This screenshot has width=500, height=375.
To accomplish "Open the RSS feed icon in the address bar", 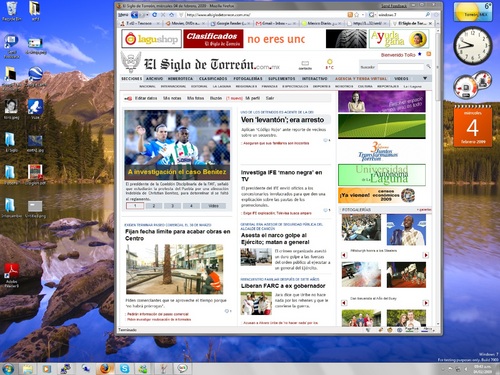I will 350,15.
